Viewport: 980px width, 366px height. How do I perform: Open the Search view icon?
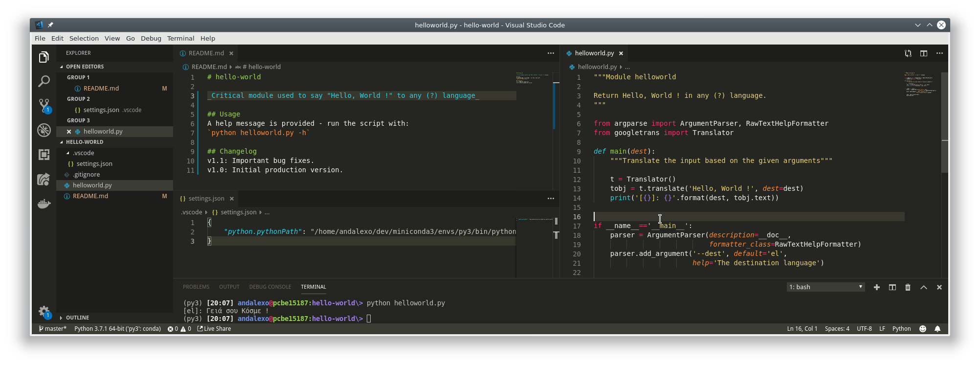pyautogui.click(x=44, y=81)
